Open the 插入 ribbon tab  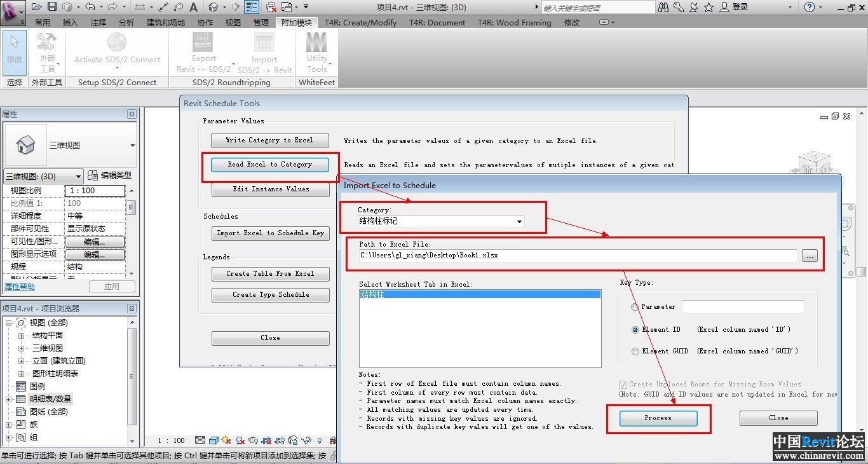(x=71, y=22)
